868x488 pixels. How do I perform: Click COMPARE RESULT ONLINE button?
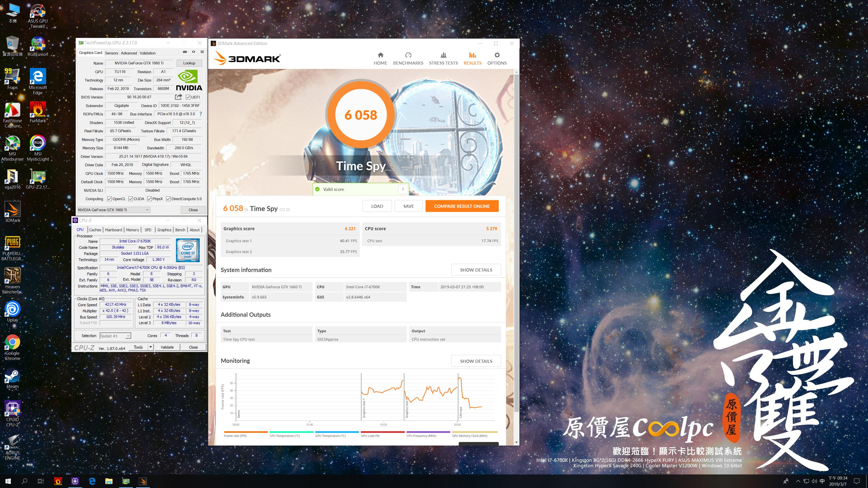tap(462, 206)
